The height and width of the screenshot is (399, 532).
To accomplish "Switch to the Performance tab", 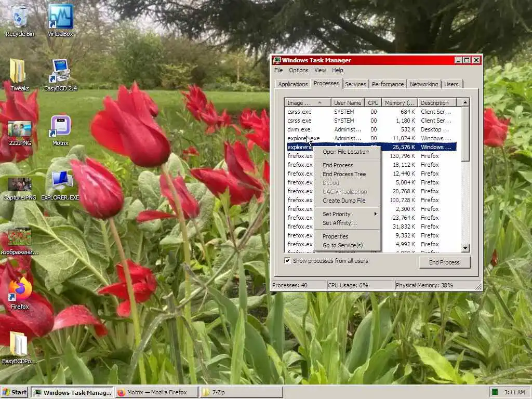I will pyautogui.click(x=388, y=84).
